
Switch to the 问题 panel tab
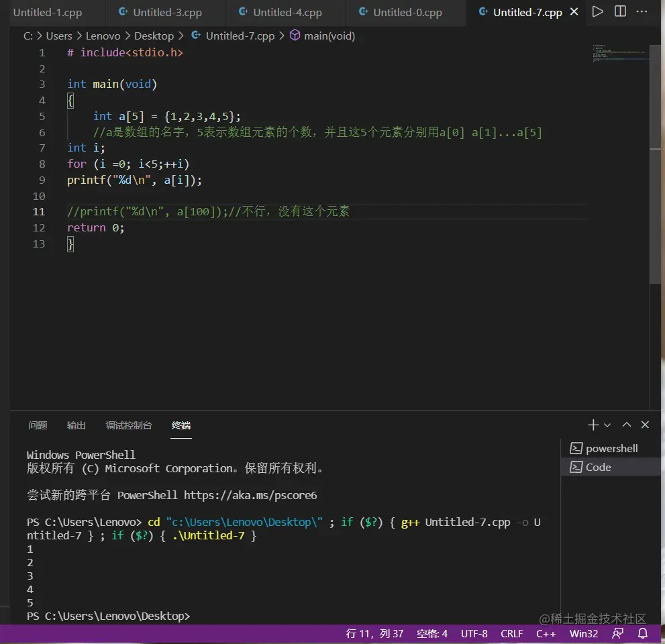coord(38,425)
